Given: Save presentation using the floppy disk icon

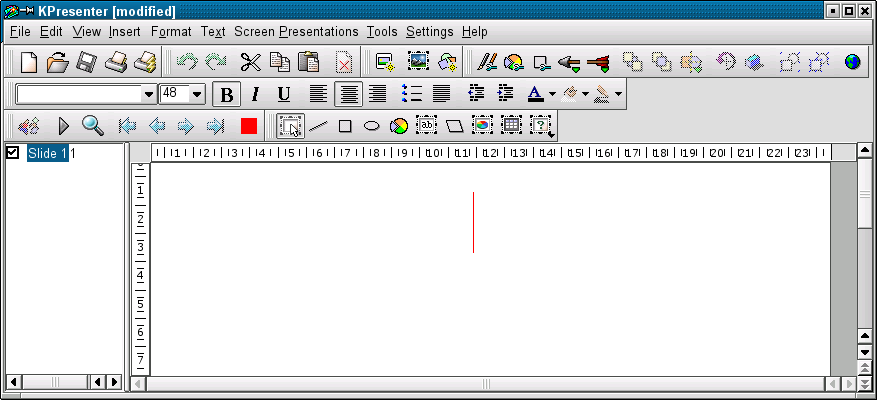Looking at the screenshot, I should click(86, 62).
